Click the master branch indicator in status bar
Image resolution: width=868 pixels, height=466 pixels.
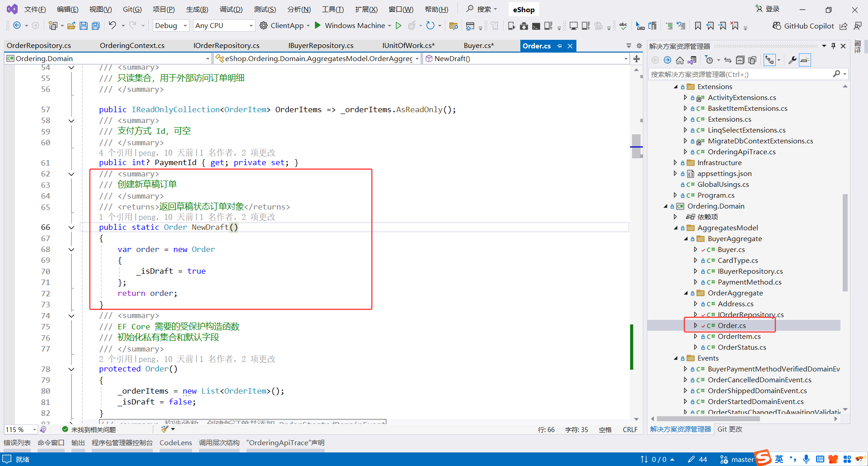[737, 459]
